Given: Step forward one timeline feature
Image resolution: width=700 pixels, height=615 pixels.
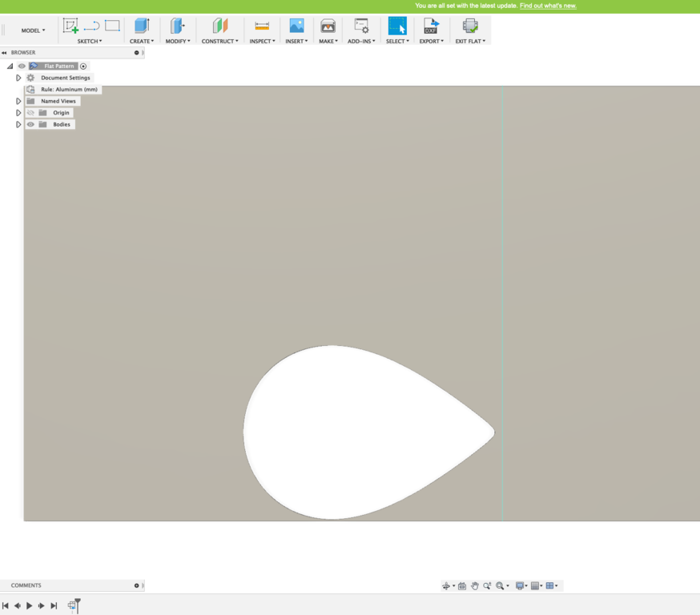Looking at the screenshot, I should coord(41,605).
